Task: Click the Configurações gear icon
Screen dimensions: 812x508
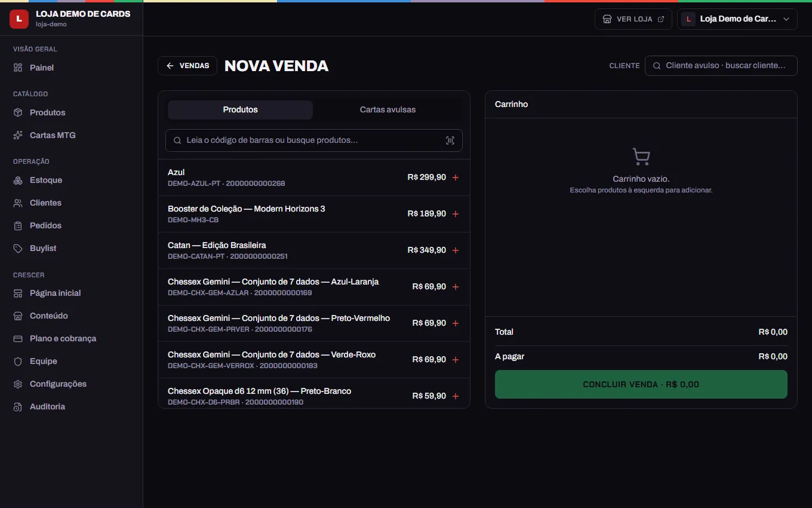Action: tap(18, 384)
